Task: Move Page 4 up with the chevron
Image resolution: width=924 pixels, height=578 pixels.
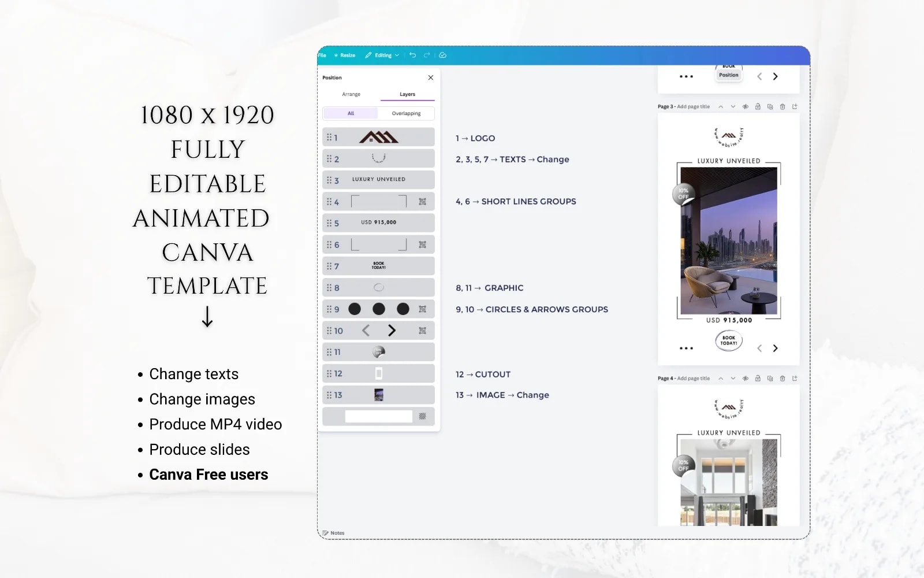Action: (x=721, y=379)
